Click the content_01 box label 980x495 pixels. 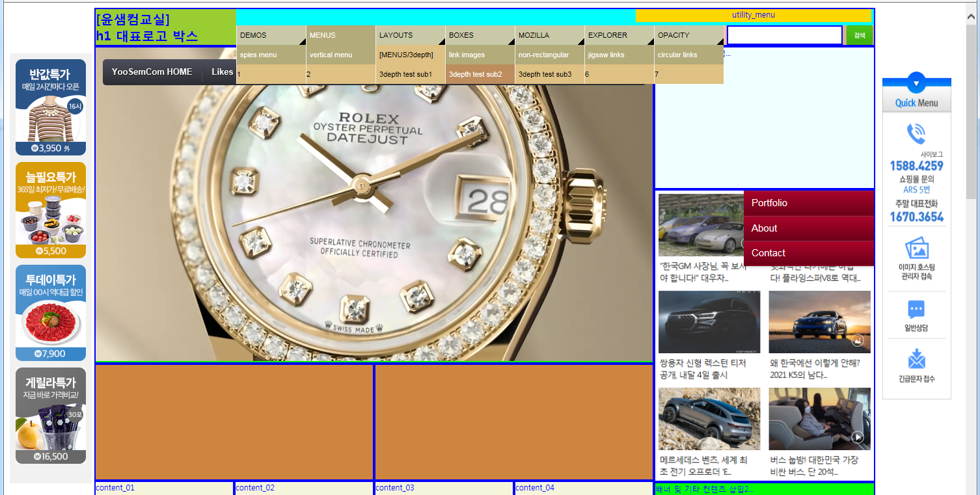pyautogui.click(x=115, y=488)
